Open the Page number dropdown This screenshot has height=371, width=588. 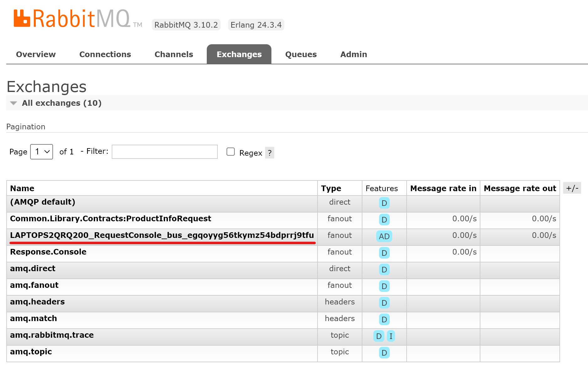pos(41,152)
